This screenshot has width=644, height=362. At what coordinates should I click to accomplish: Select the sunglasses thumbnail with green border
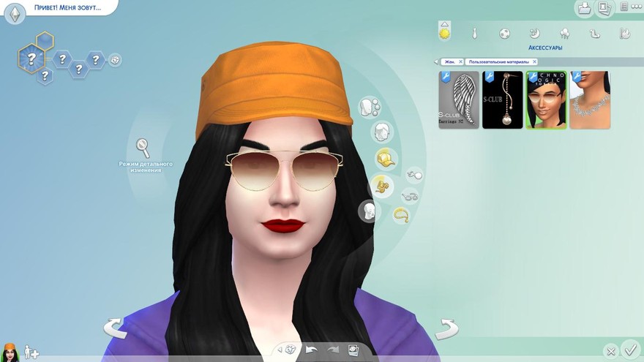pyautogui.click(x=546, y=99)
